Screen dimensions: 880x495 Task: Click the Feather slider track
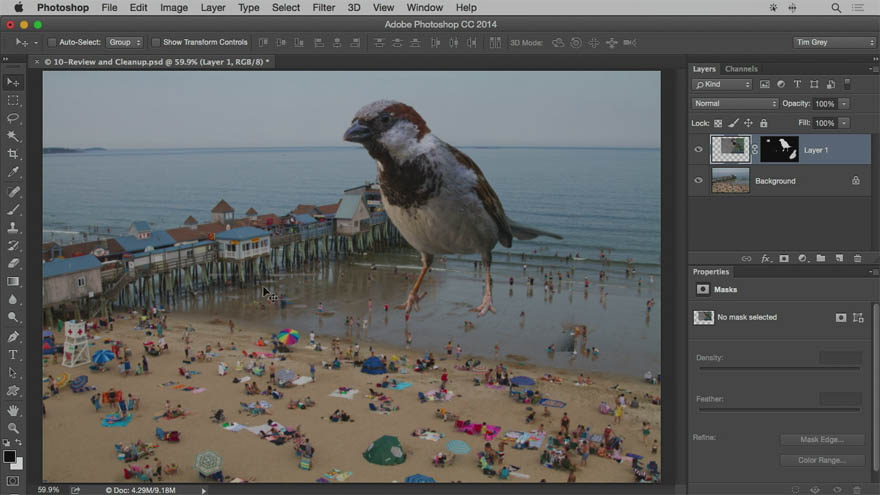click(x=779, y=410)
